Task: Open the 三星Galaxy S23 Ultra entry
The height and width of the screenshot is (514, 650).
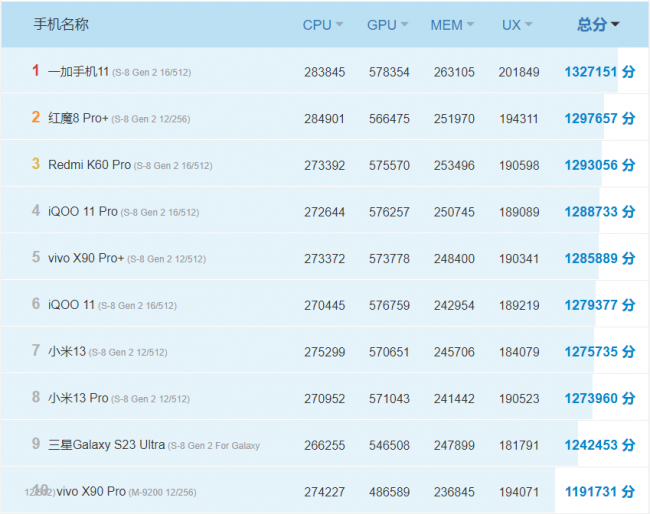Action: (107, 445)
